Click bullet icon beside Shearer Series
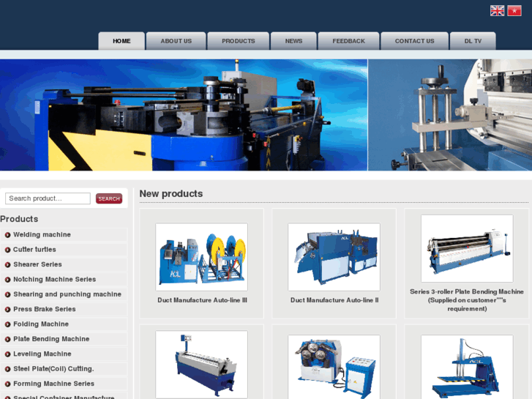 click(7, 265)
